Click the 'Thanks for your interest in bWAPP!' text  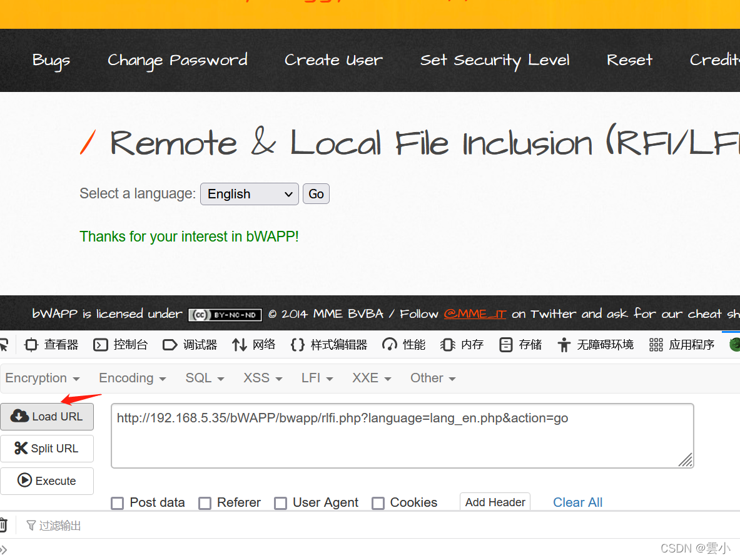tap(189, 237)
